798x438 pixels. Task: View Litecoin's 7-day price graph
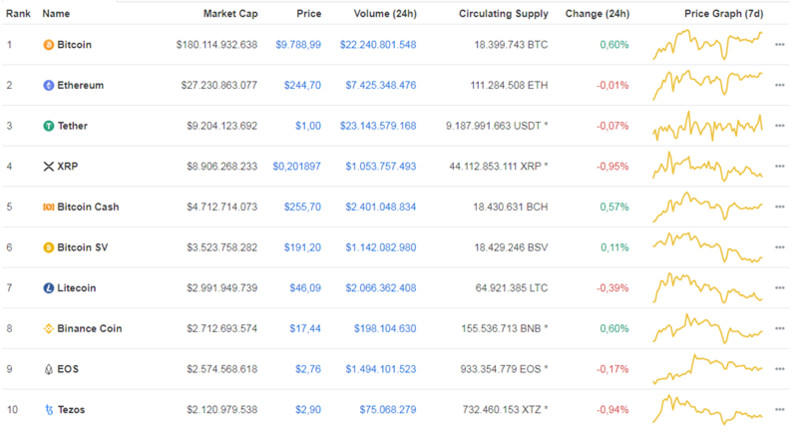pos(706,287)
